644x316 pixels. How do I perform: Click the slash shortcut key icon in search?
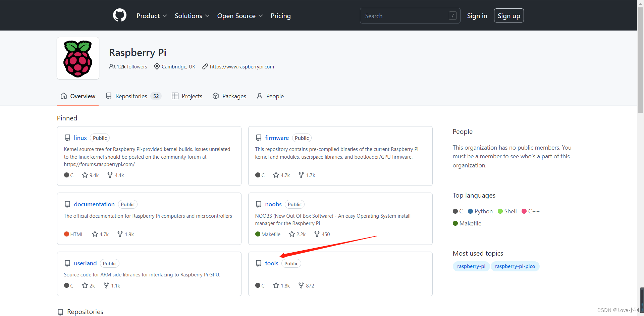click(x=452, y=16)
